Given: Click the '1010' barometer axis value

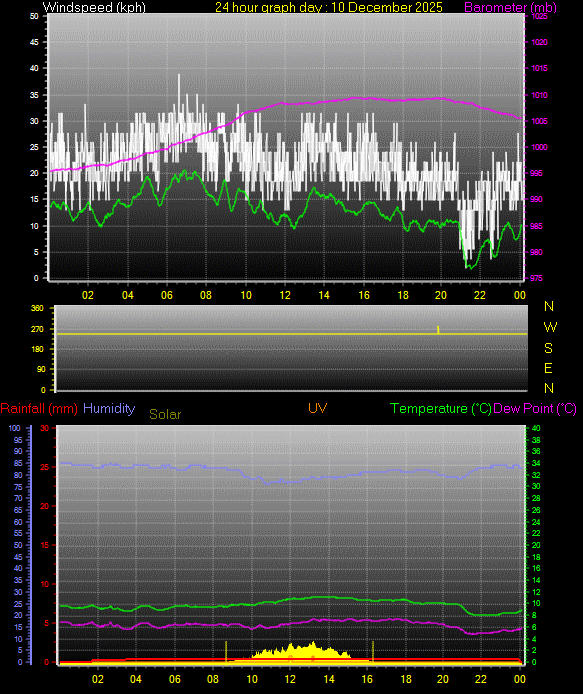Looking at the screenshot, I should tap(539, 95).
